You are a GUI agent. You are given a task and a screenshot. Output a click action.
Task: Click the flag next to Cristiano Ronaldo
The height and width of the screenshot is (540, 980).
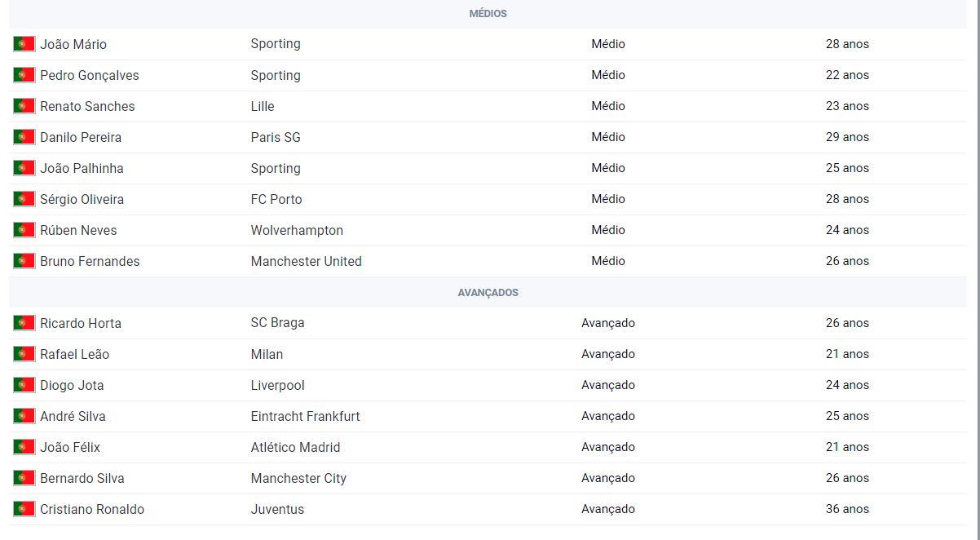(x=24, y=509)
